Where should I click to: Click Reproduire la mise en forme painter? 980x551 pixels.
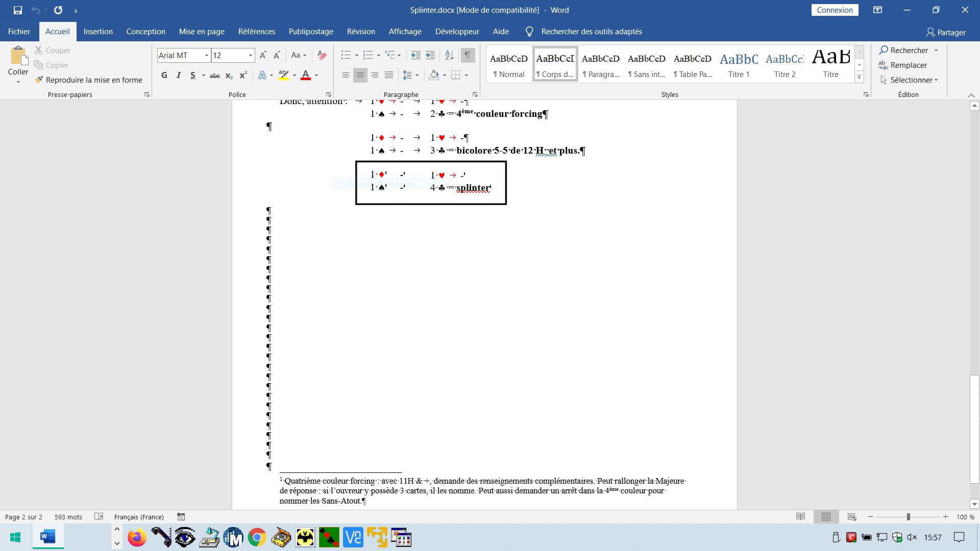coord(88,80)
